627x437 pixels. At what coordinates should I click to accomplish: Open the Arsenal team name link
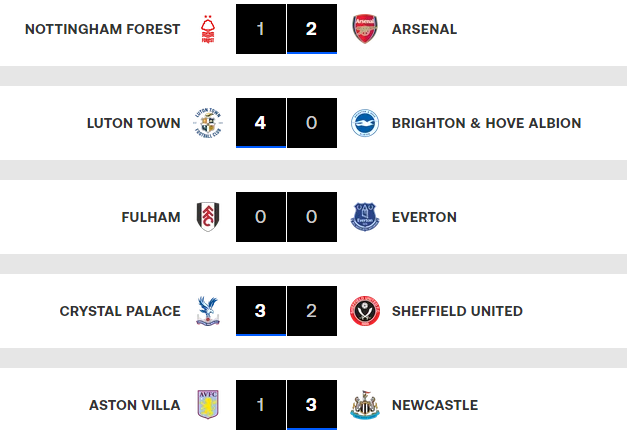(x=425, y=29)
